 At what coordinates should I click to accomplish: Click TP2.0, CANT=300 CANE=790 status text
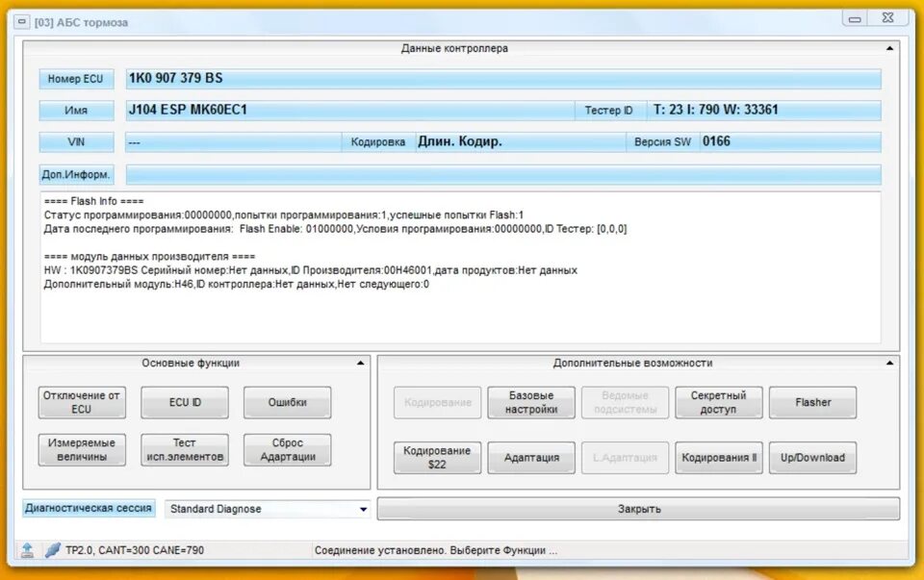tap(135, 550)
